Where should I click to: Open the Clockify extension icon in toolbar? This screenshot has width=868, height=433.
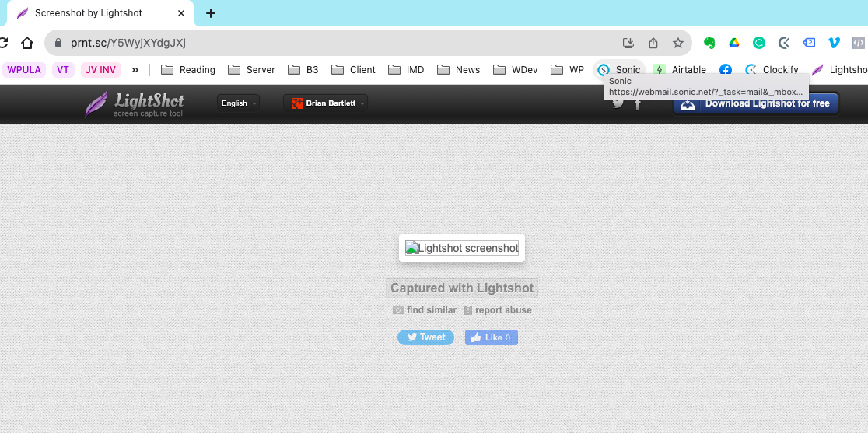(784, 43)
